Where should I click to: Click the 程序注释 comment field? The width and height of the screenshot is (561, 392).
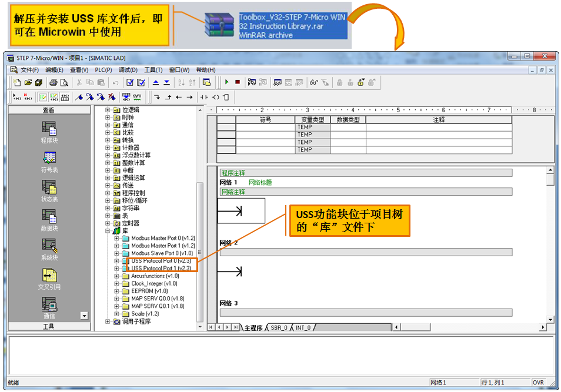pyautogui.click(x=366, y=173)
